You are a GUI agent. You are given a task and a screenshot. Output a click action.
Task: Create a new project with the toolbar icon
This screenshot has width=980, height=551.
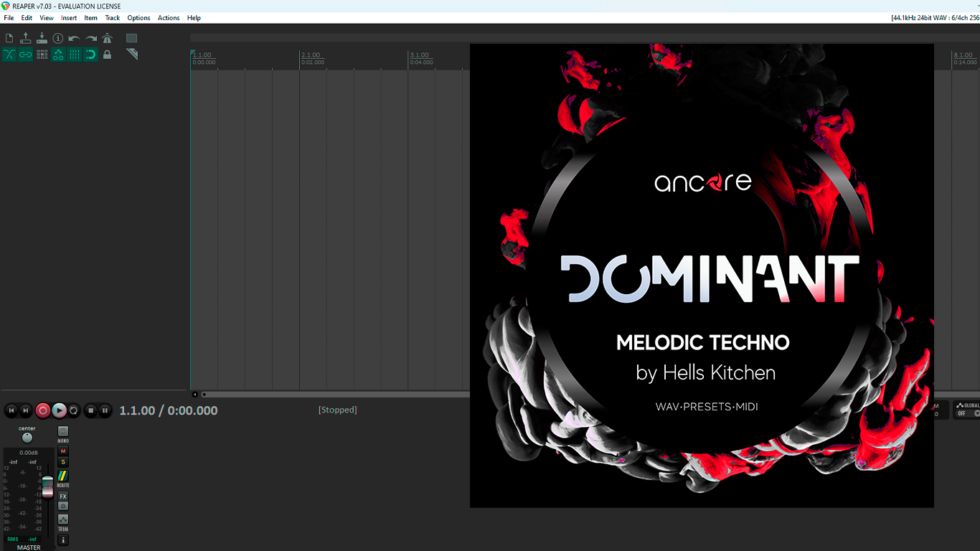[x=9, y=38]
